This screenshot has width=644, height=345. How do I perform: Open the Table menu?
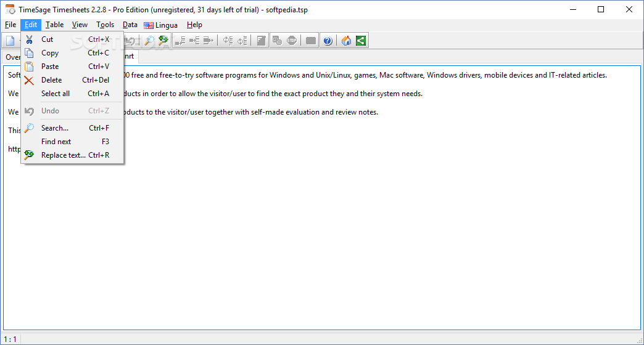[x=55, y=25]
